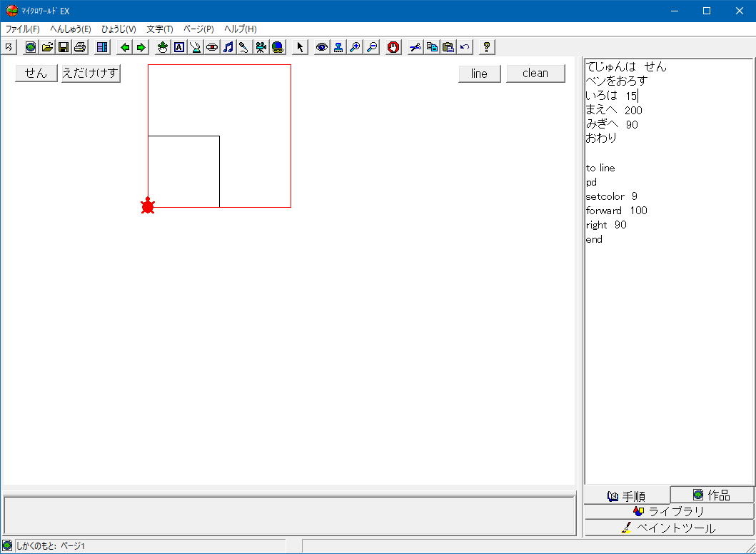The width and height of the screenshot is (756, 554).
Task: Switch to the 作品 tab
Action: coord(712,495)
